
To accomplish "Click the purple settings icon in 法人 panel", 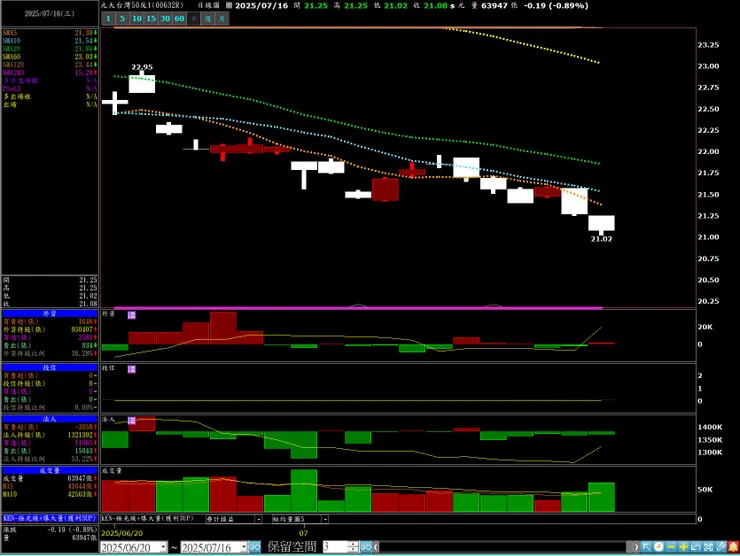I will [132, 421].
